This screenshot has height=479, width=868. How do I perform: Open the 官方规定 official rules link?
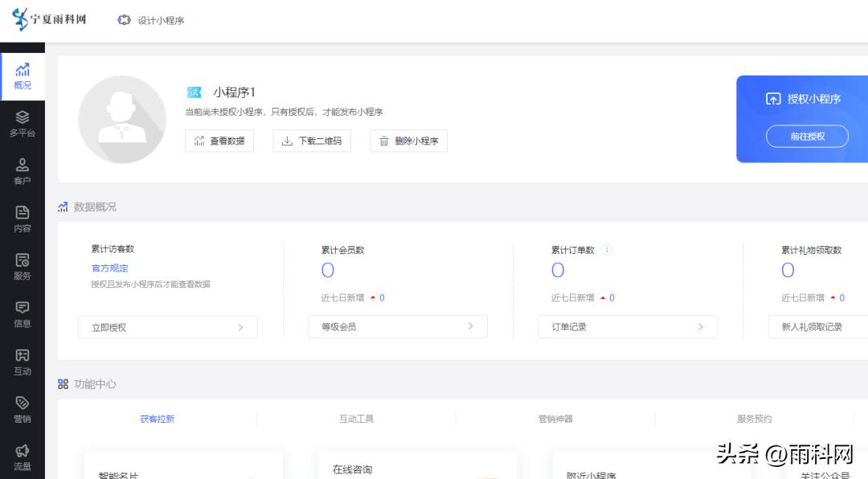[108, 268]
